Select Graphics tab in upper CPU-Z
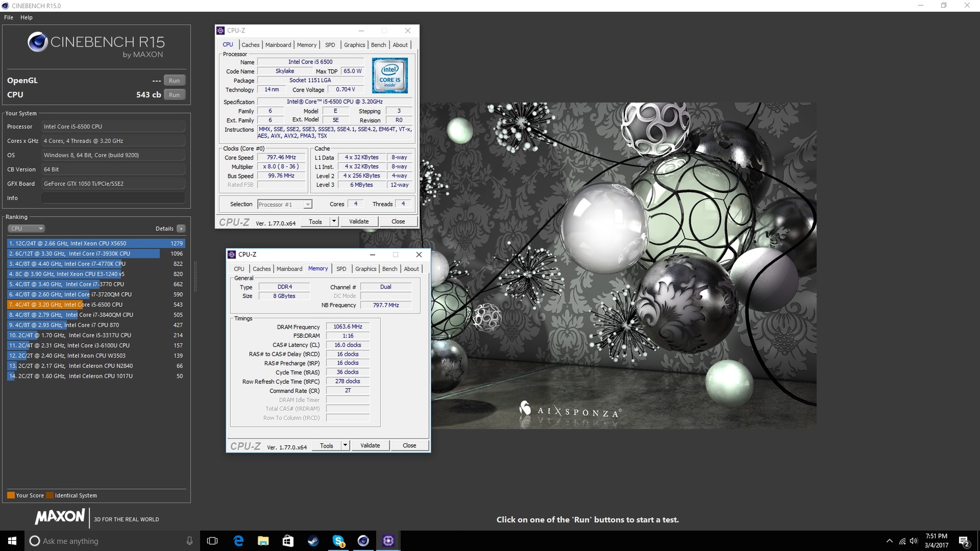Screen dimensions: 980x551 (354, 45)
